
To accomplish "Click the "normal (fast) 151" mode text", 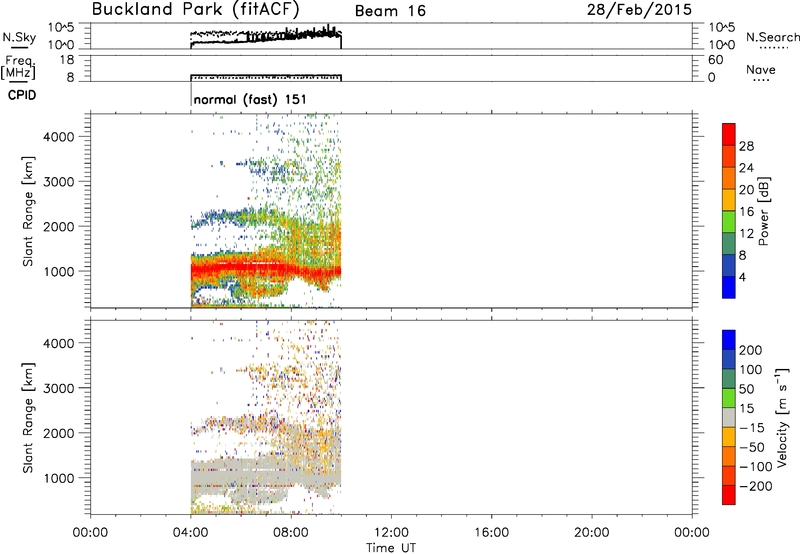I will pyautogui.click(x=250, y=99).
